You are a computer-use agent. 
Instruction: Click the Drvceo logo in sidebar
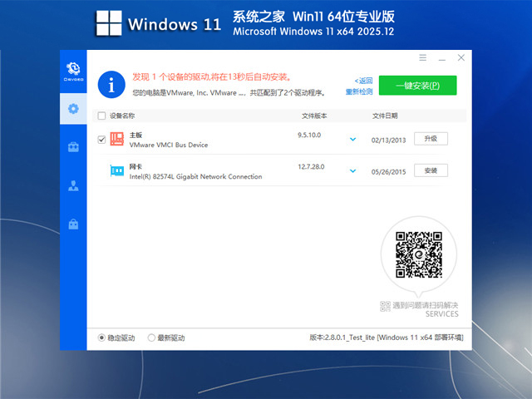click(x=73, y=70)
